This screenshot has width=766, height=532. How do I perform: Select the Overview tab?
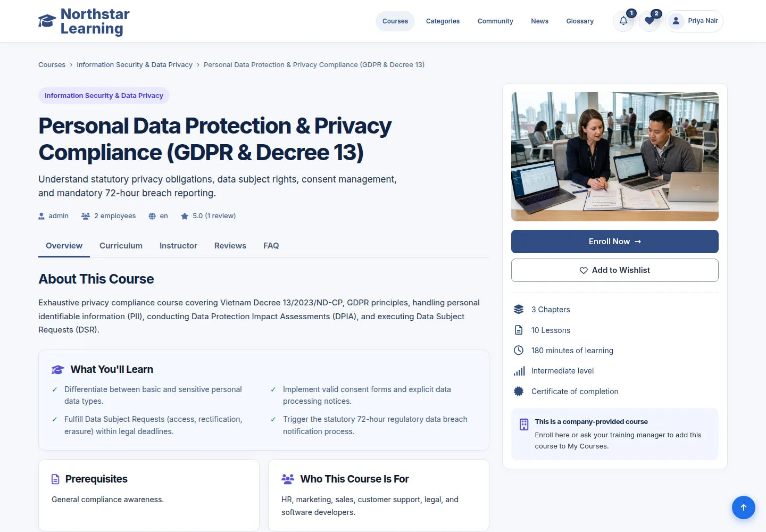pyautogui.click(x=64, y=246)
